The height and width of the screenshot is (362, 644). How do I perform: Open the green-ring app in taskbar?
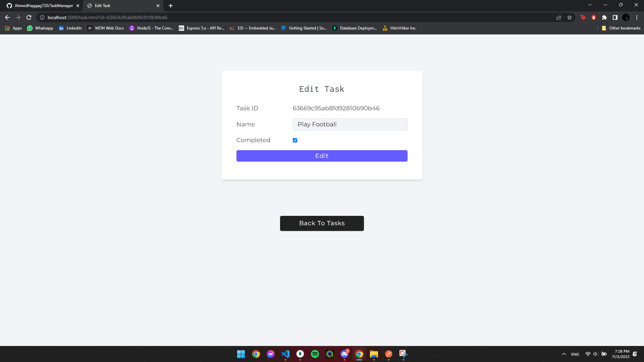click(x=330, y=354)
